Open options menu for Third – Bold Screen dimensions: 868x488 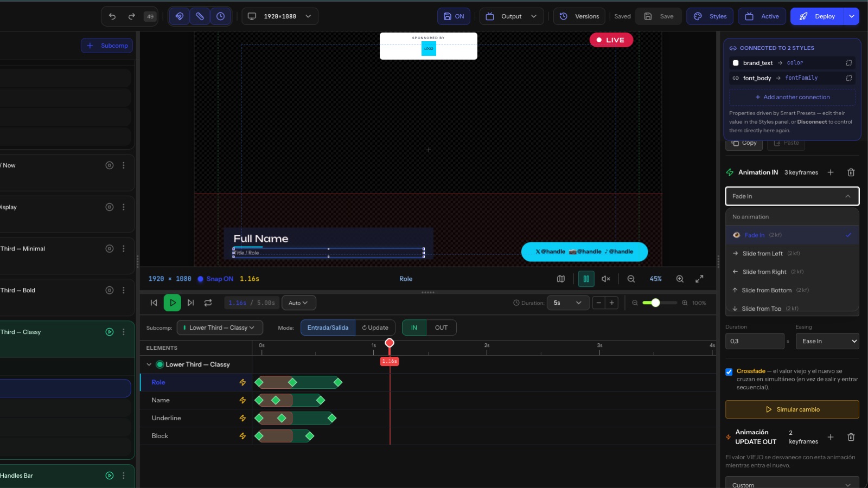(124, 291)
